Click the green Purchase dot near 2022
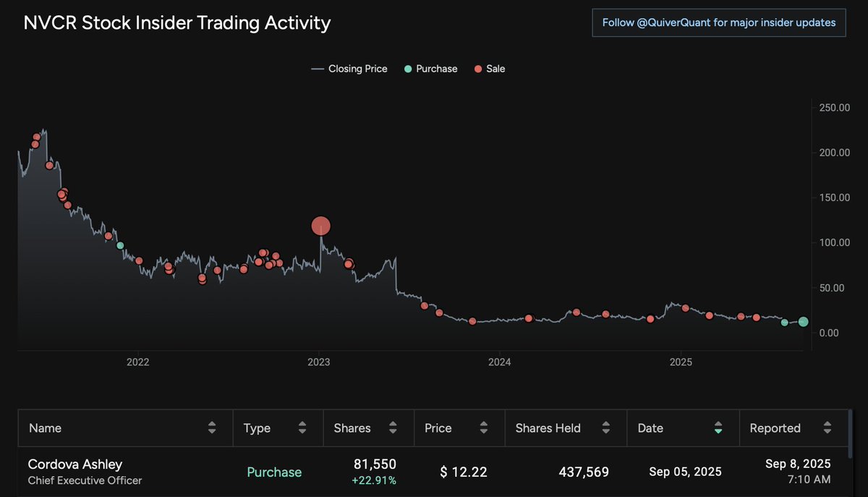This screenshot has width=868, height=497. coord(120,245)
